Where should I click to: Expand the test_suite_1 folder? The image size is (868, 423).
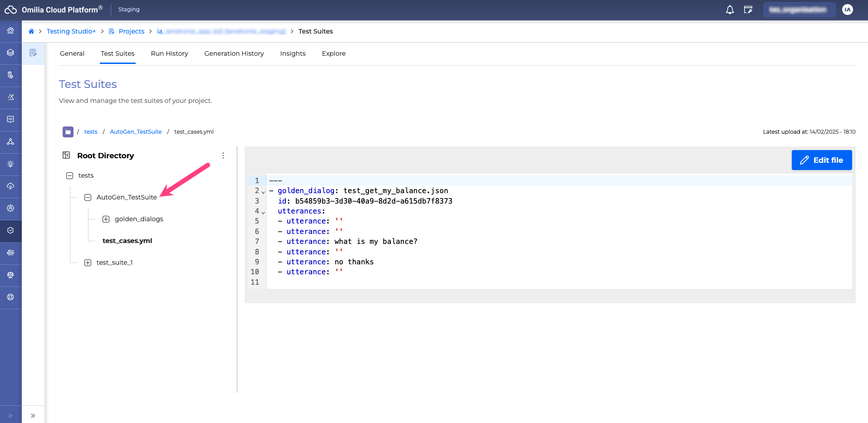click(x=88, y=263)
